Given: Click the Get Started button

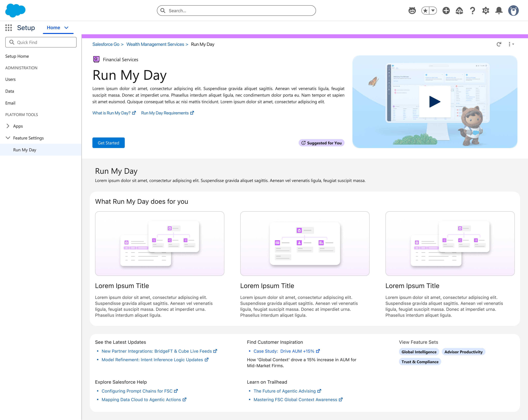Looking at the screenshot, I should point(109,143).
